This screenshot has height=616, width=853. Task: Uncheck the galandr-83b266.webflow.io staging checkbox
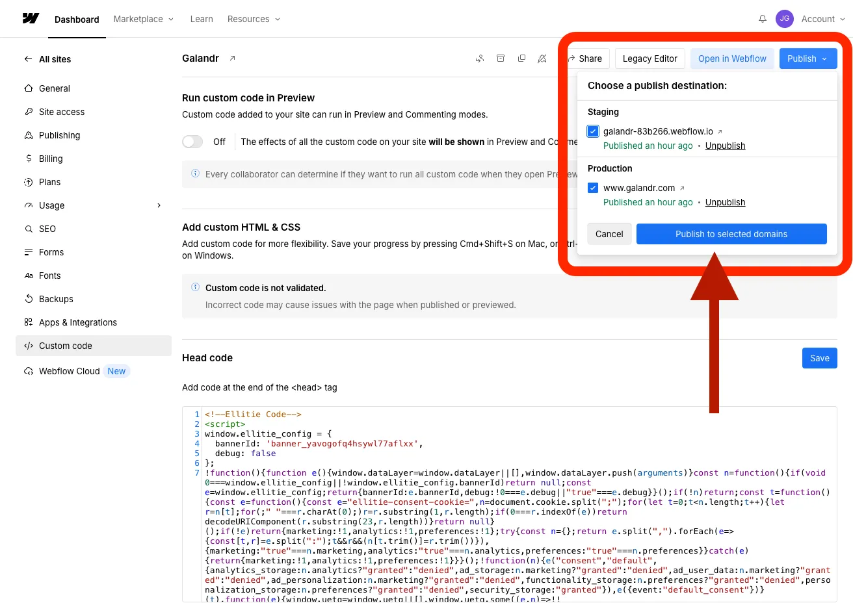(592, 131)
